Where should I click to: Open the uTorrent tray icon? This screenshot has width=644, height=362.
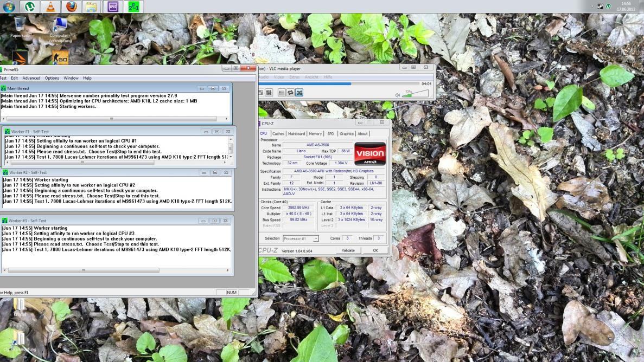609,6
